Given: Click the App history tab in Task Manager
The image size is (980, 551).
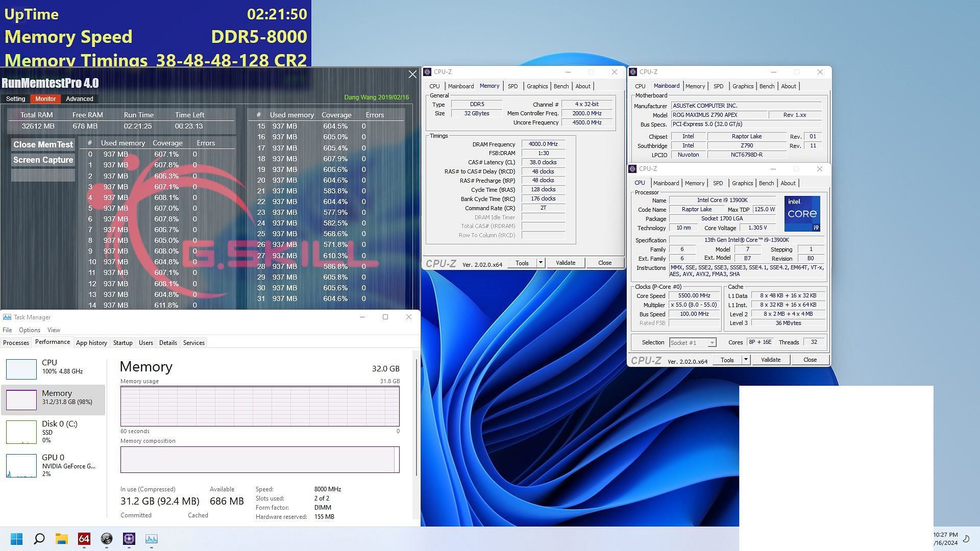Looking at the screenshot, I should tap(91, 342).
